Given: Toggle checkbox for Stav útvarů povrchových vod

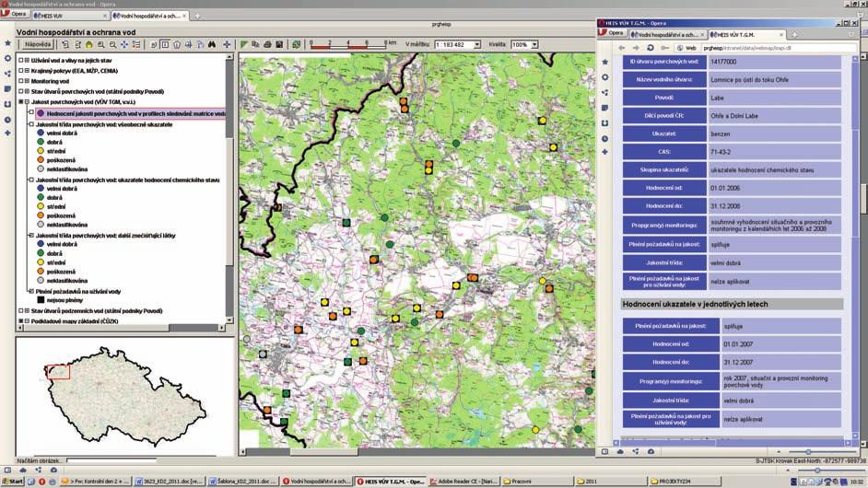Looking at the screenshot, I should click(x=21, y=91).
